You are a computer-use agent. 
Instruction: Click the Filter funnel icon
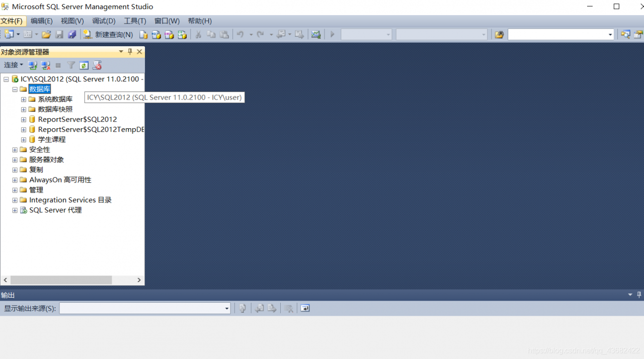click(71, 65)
